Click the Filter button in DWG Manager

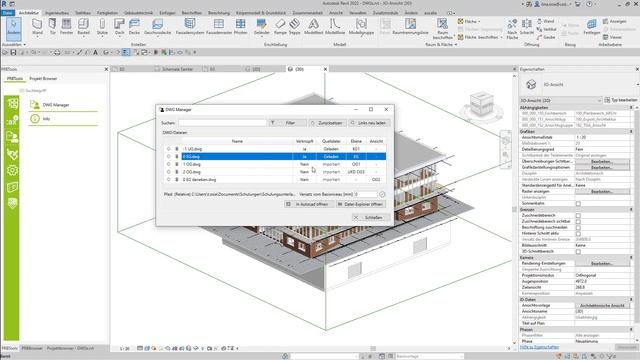click(287, 123)
